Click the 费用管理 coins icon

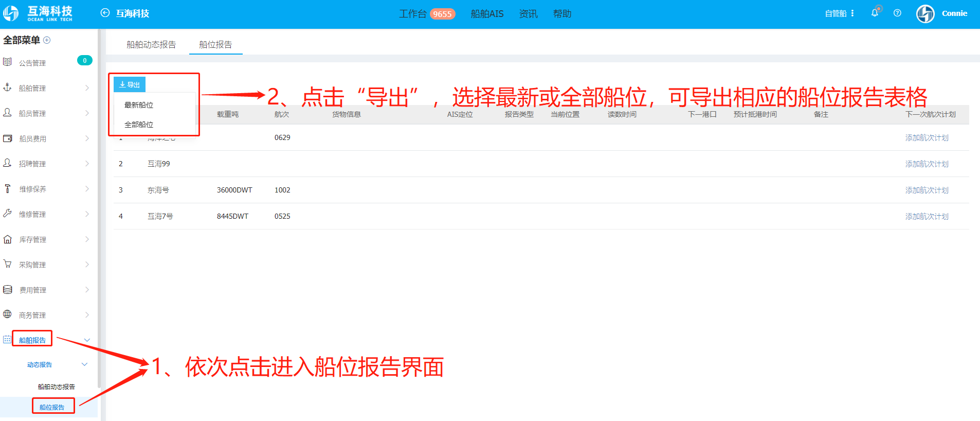7,289
